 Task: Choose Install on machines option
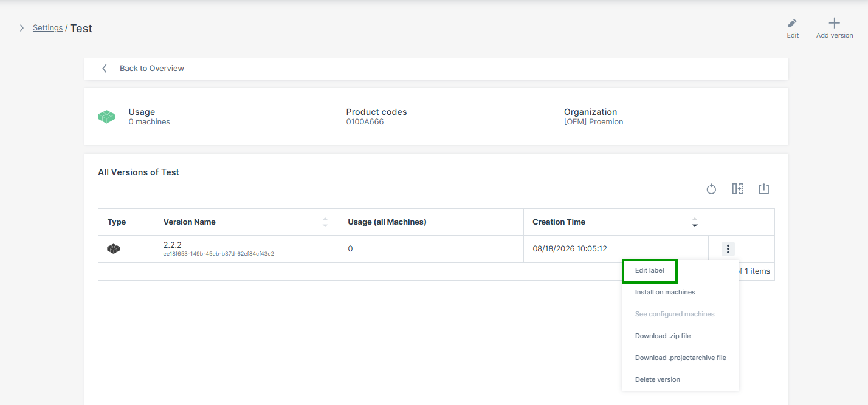[665, 292]
